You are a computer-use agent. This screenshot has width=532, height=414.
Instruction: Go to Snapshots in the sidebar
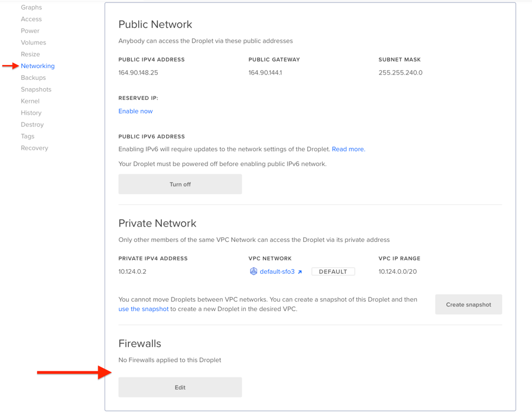(36, 89)
